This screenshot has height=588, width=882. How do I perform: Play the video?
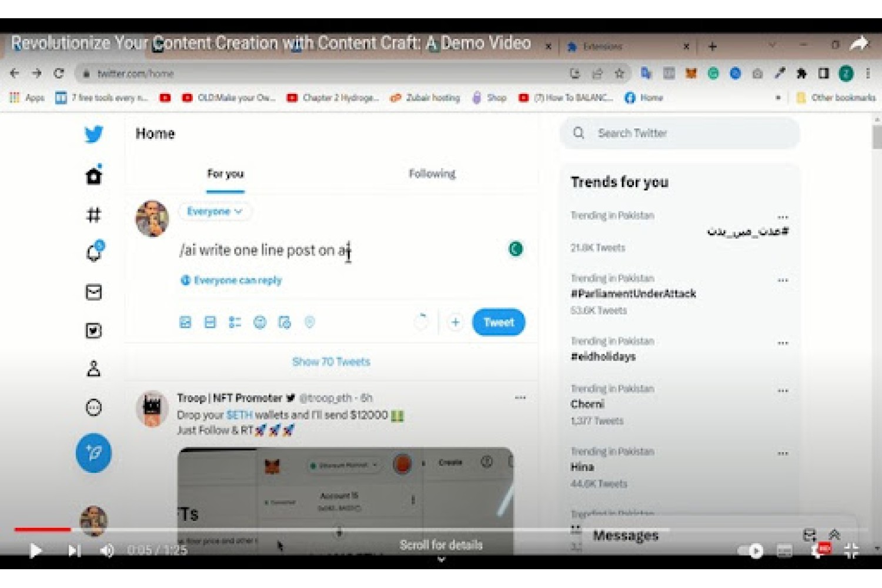[35, 551]
